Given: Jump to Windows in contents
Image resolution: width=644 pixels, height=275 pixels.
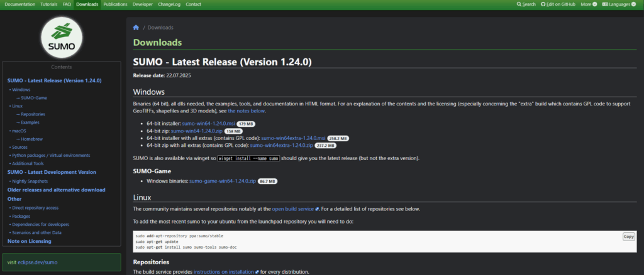Looking at the screenshot, I should (x=21, y=90).
